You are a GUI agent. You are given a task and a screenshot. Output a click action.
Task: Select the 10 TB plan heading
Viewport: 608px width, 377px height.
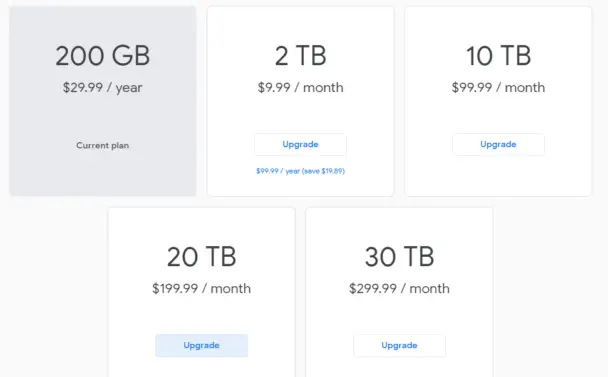498,55
